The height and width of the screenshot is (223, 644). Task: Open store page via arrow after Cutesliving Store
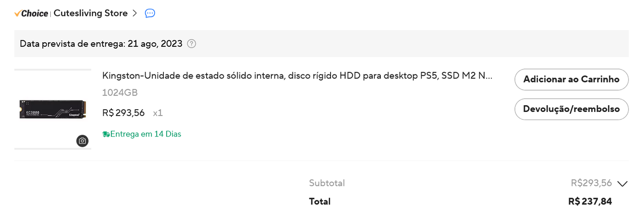point(135,13)
